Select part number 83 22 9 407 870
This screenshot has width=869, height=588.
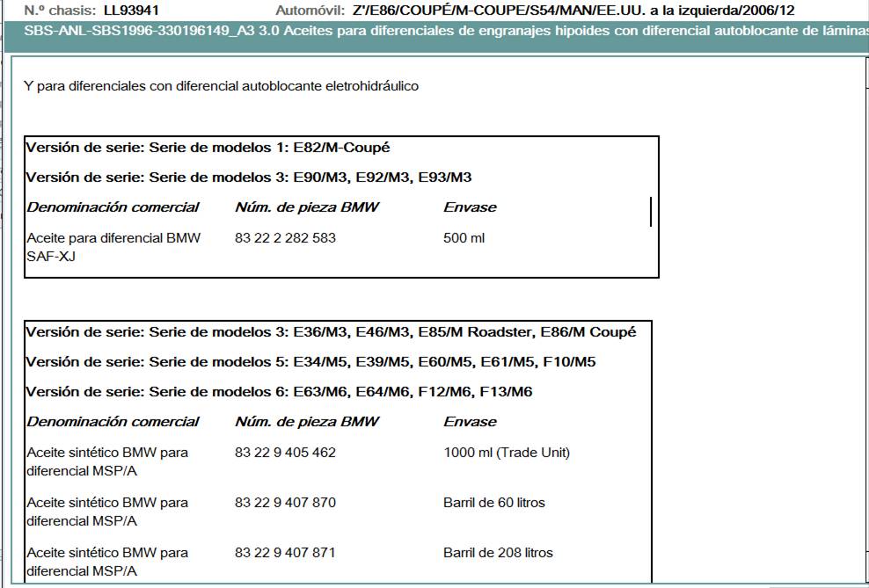tap(286, 502)
